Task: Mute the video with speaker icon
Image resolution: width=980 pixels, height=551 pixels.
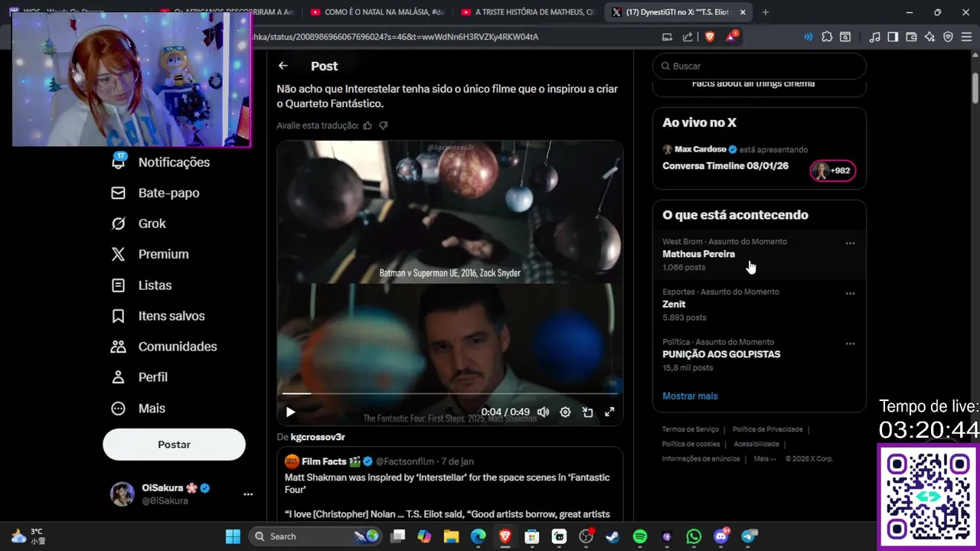Action: [543, 412]
